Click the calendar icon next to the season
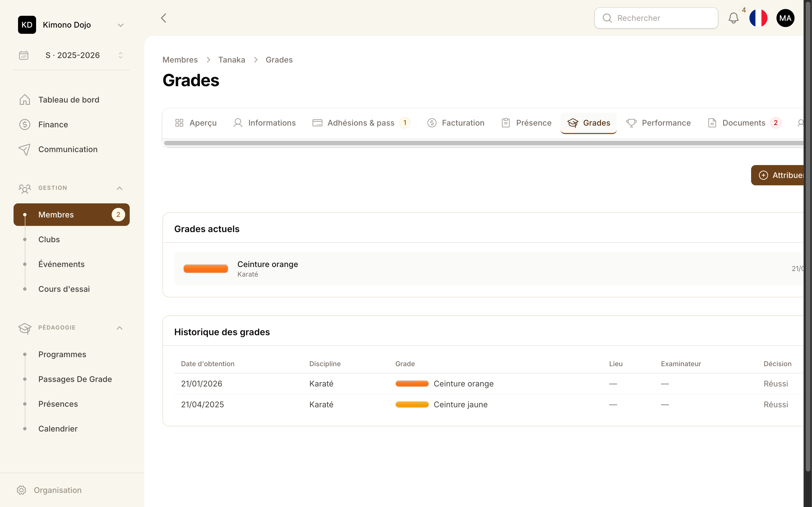The height and width of the screenshot is (507, 812). [x=23, y=55]
